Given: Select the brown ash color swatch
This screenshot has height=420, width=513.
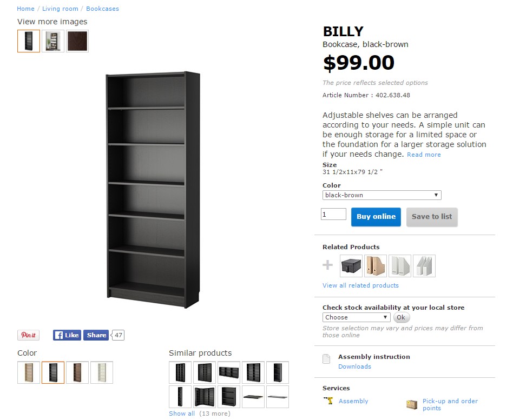Looking at the screenshot, I should coord(77,372).
